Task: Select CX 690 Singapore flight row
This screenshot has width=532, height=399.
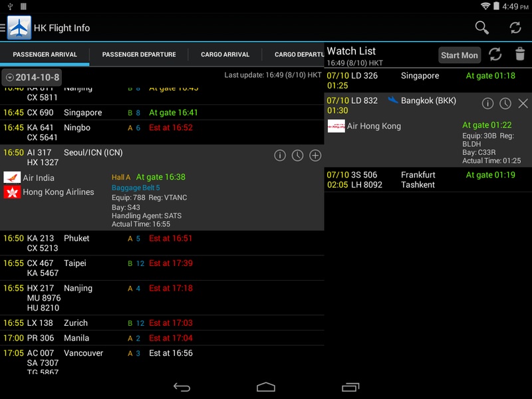Action: pos(162,112)
